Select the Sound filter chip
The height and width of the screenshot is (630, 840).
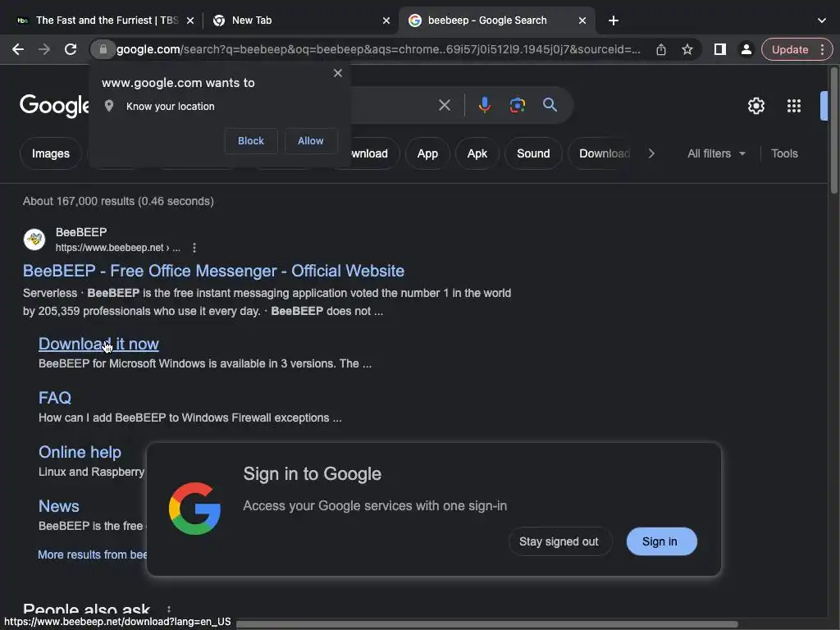533,153
